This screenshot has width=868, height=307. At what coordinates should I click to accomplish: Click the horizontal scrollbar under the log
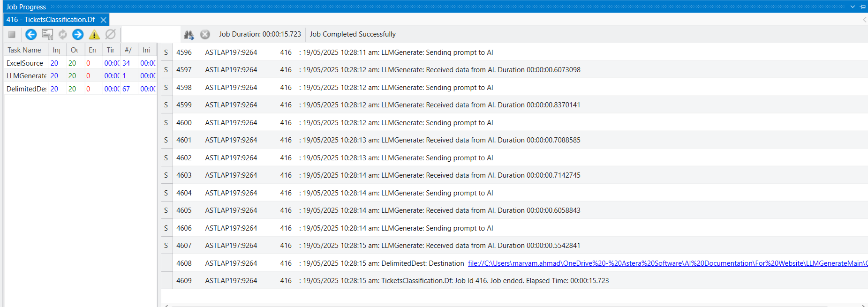(x=514, y=305)
